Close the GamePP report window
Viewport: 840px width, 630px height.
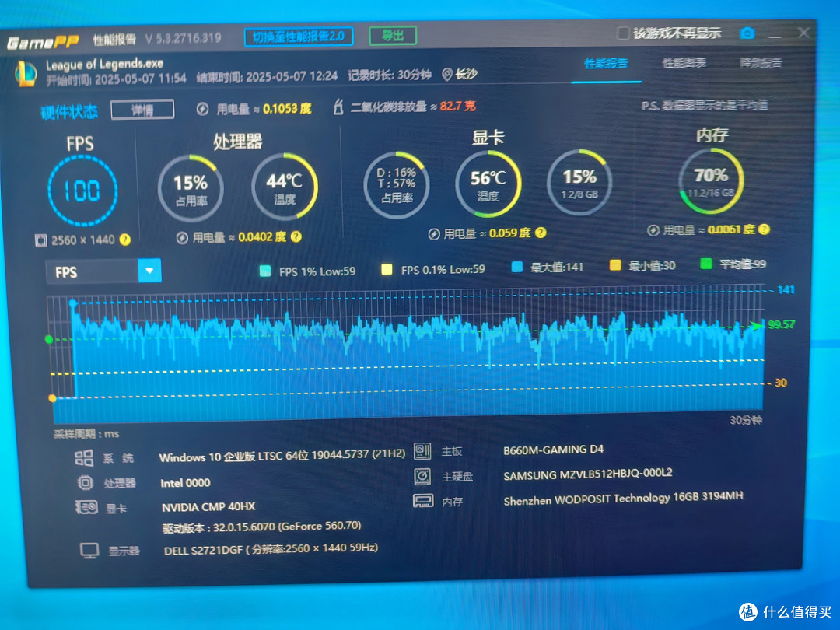tap(803, 33)
